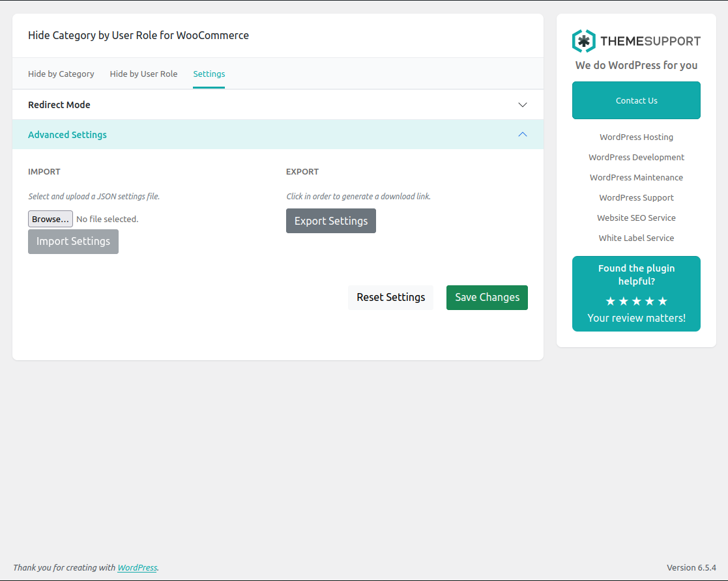The width and height of the screenshot is (728, 581).
Task: Expand Redirect Mode chevron arrow
Action: 522,105
